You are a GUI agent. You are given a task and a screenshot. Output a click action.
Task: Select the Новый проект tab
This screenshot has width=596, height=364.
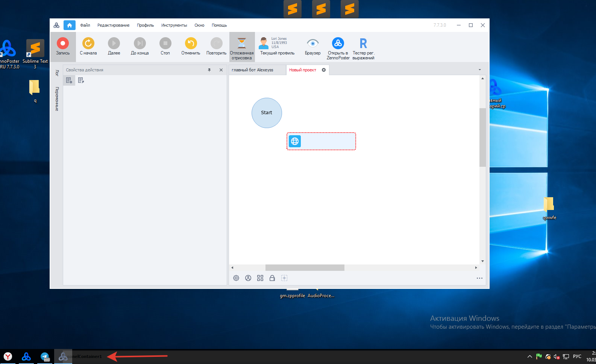303,70
